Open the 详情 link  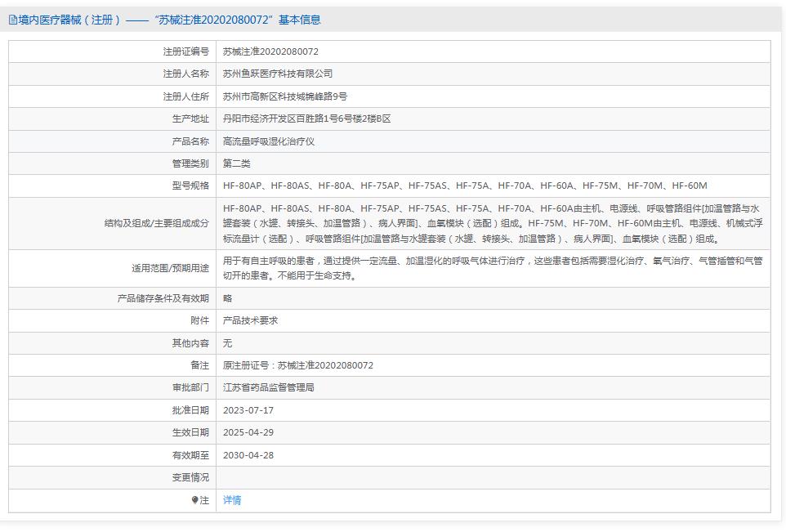pos(233,499)
